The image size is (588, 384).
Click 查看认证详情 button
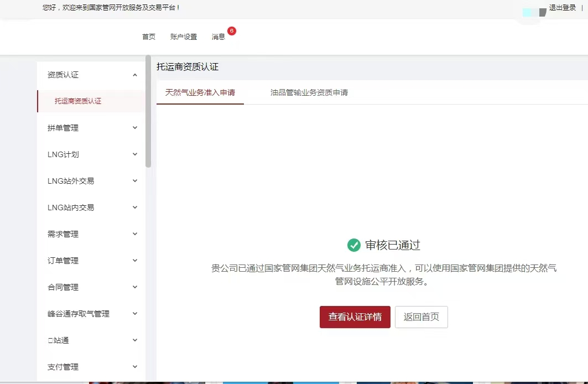click(x=355, y=317)
